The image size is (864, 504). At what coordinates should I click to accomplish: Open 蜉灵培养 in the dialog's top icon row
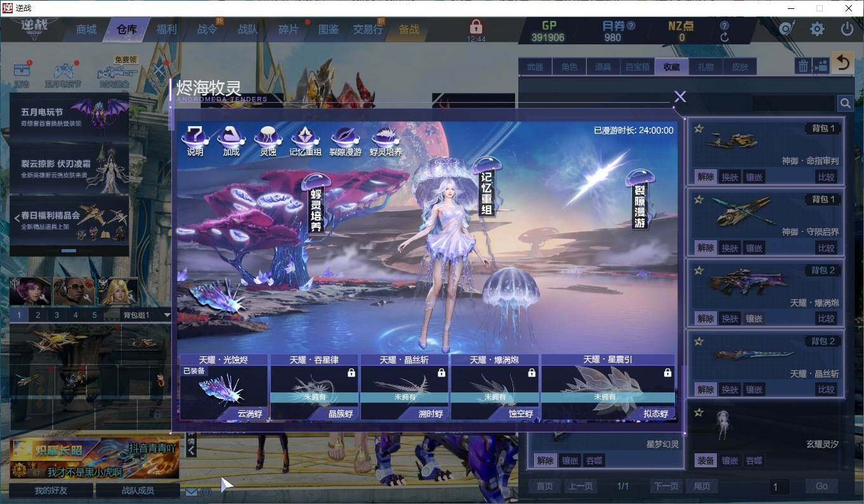click(x=386, y=140)
